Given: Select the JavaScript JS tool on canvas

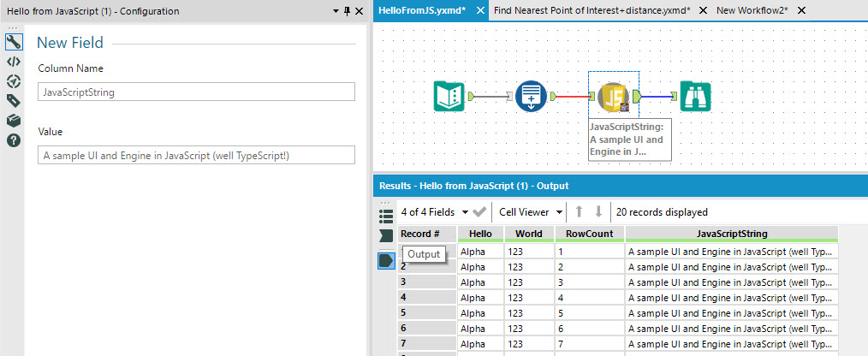Looking at the screenshot, I should [614, 98].
